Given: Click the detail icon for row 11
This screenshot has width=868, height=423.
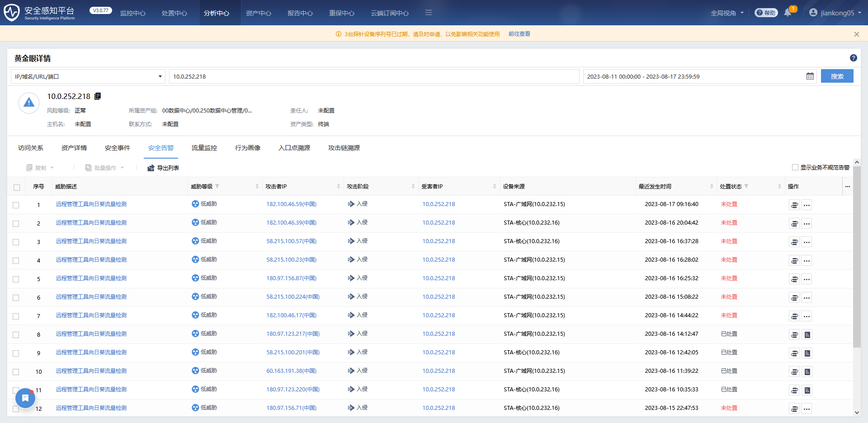Looking at the screenshot, I should [794, 390].
